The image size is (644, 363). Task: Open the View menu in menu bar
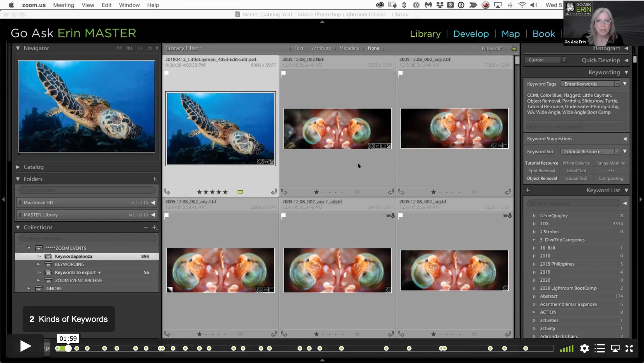pos(88,5)
